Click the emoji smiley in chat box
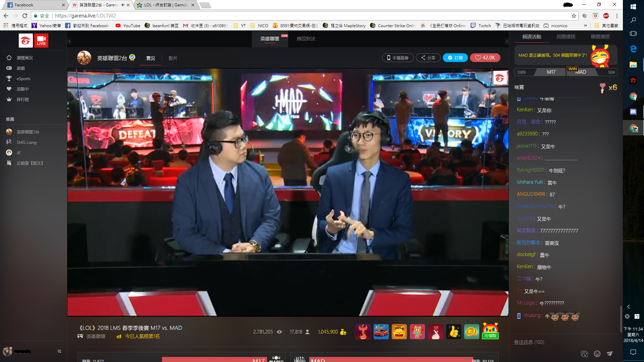This screenshot has height=362, width=644. (x=597, y=354)
